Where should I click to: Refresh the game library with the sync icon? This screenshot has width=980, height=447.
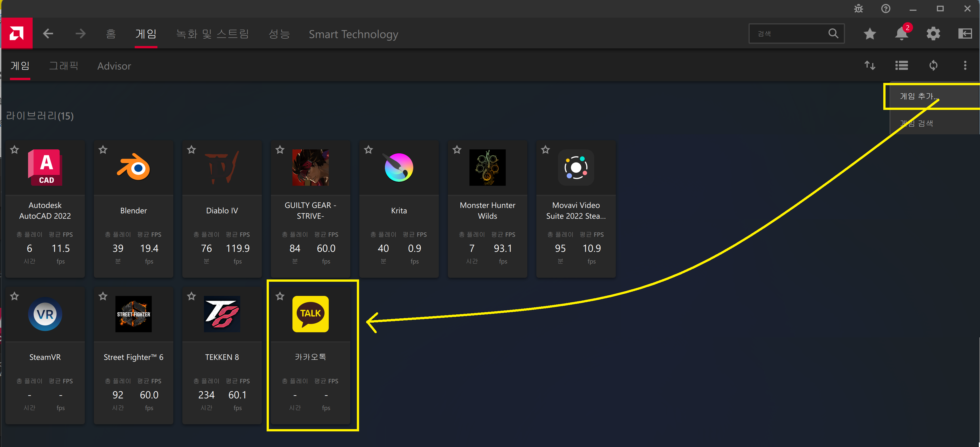tap(933, 66)
